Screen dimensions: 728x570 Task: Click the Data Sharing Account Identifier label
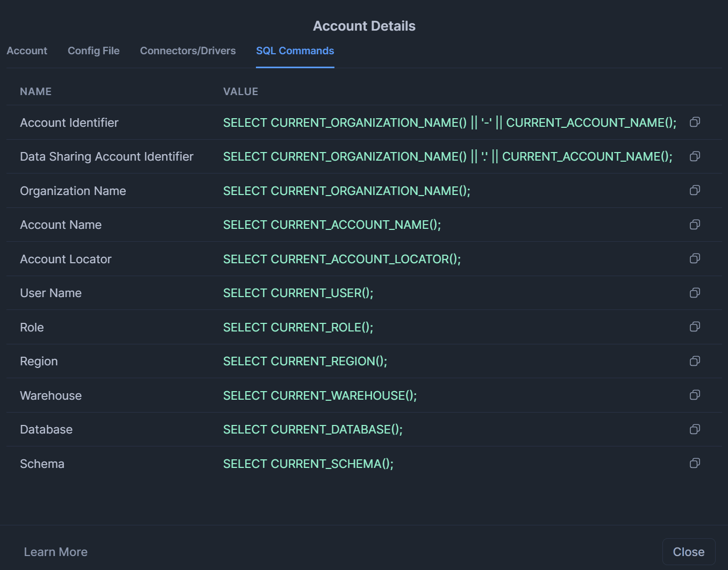coord(106,156)
